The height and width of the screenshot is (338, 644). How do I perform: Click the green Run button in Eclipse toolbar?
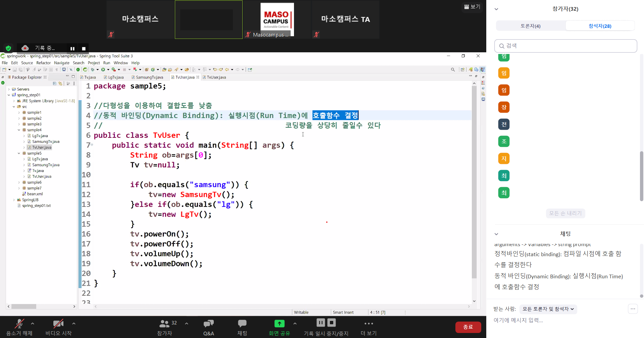point(103,70)
